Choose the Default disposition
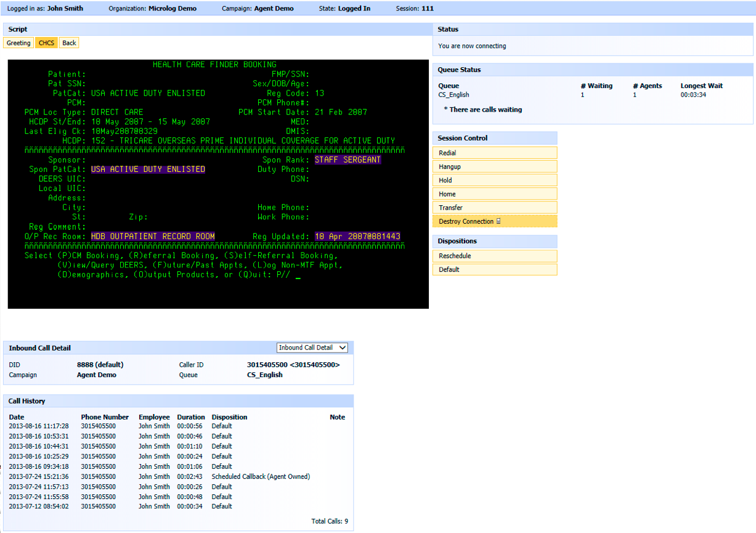The height and width of the screenshot is (533, 756). (494, 269)
